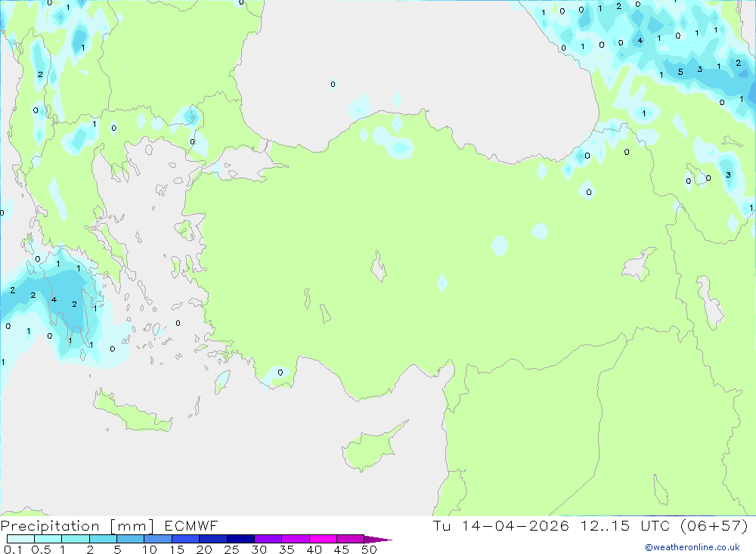This screenshot has height=554, width=756.
Task: Select the 0.5–1 mm legend color box
Action: pyautogui.click(x=48, y=539)
